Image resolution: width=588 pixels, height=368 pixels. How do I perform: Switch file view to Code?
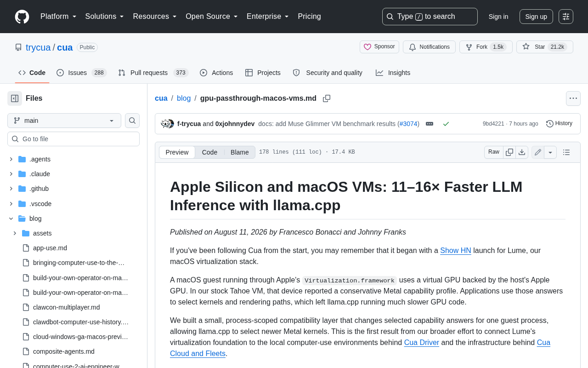[209, 152]
